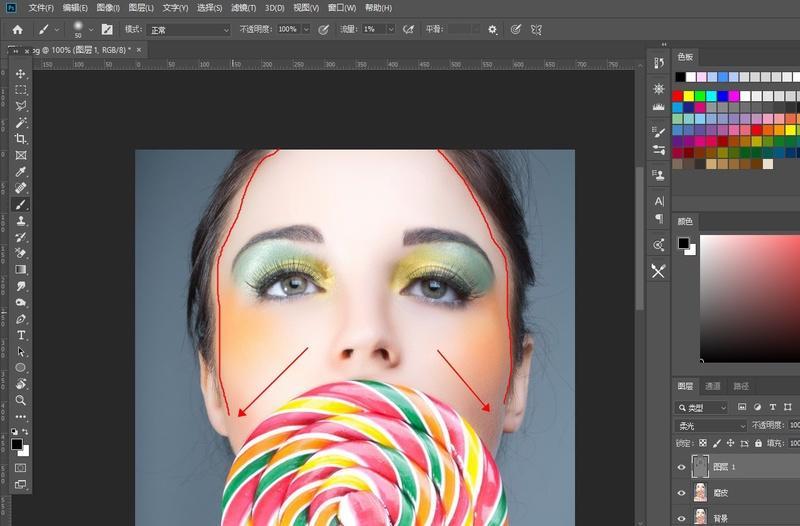Toggle lock image pixels brush icon
The height and width of the screenshot is (526, 800).
(x=717, y=443)
